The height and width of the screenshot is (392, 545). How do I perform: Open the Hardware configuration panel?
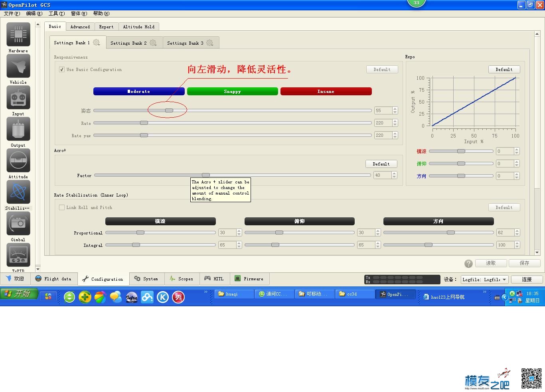[x=18, y=35]
